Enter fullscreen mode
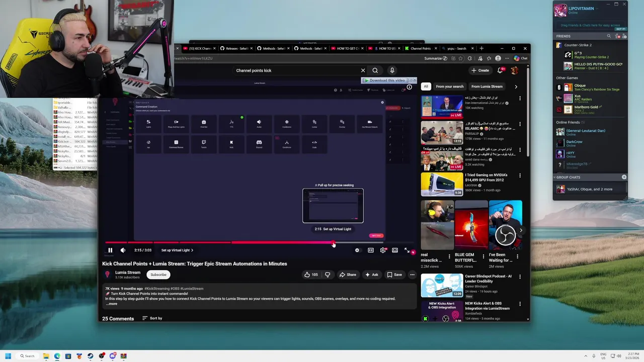 point(407,250)
